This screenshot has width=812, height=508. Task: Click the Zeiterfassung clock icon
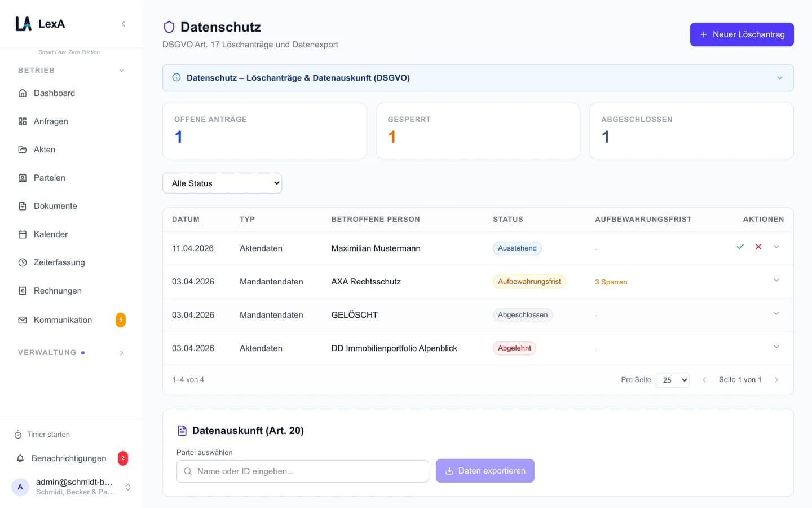tap(23, 262)
